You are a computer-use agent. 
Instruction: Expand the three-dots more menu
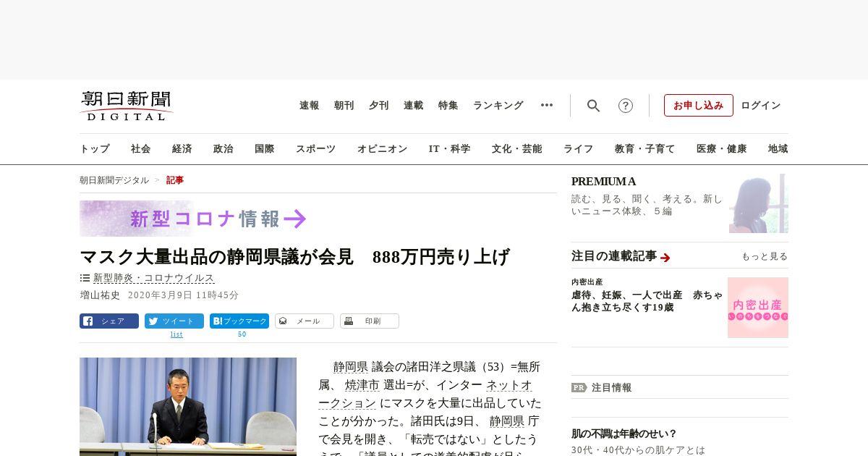(x=547, y=105)
